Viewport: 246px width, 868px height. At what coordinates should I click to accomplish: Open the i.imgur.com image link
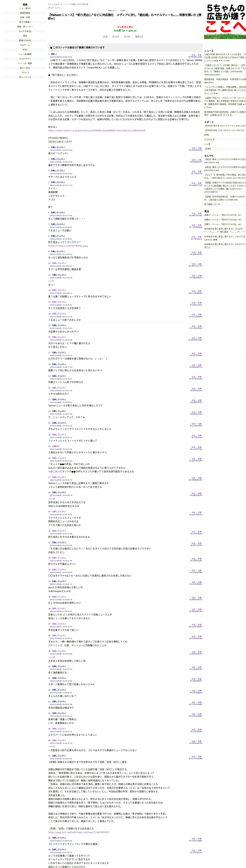pos(68,246)
